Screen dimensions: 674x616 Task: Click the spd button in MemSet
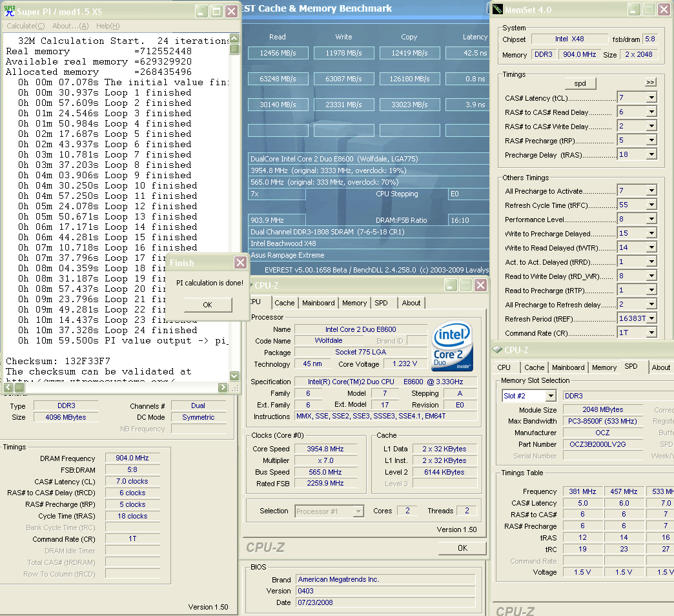click(580, 83)
